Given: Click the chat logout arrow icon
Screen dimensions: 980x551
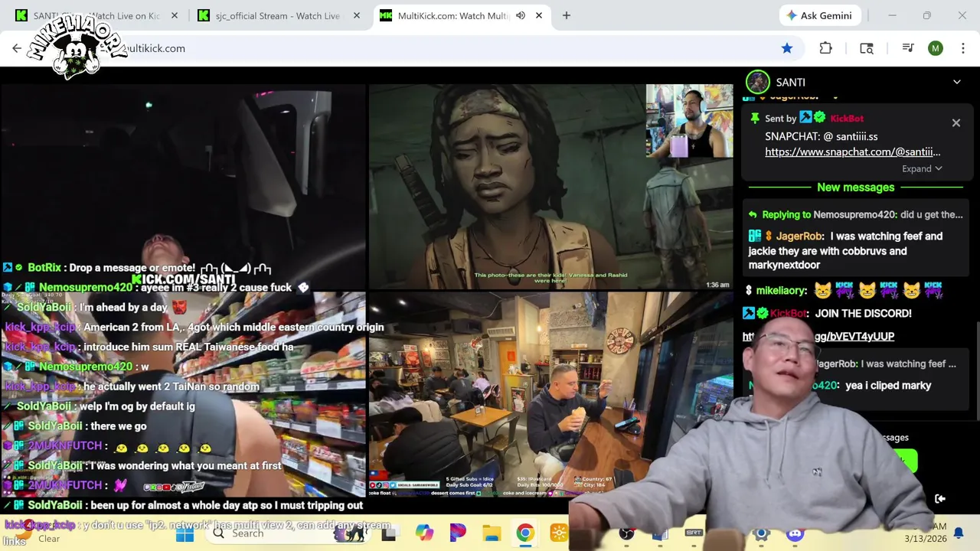Looking at the screenshot, I should [939, 499].
